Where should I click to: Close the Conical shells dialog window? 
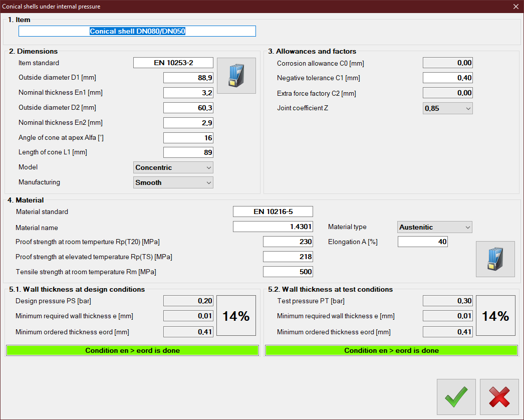tap(515, 7)
